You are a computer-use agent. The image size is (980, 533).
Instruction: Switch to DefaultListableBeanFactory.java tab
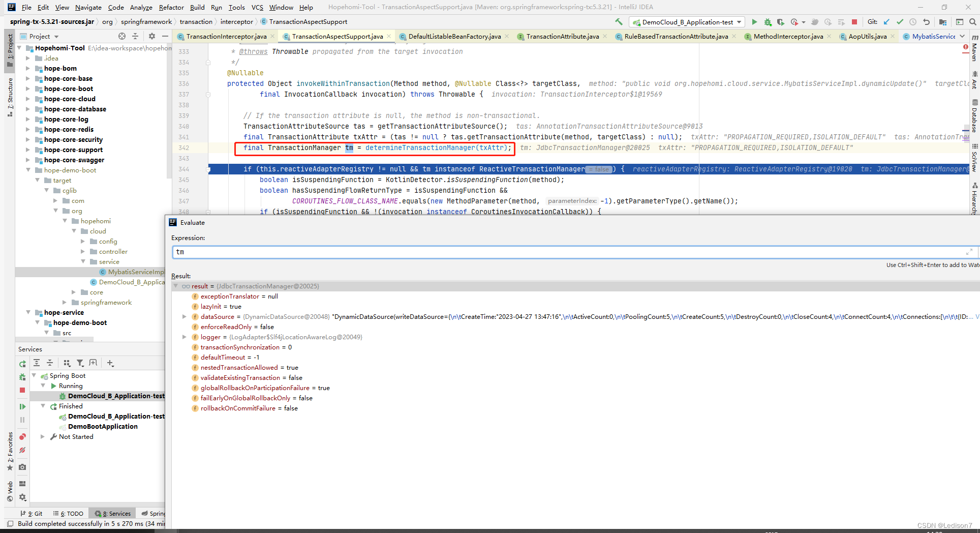[454, 36]
